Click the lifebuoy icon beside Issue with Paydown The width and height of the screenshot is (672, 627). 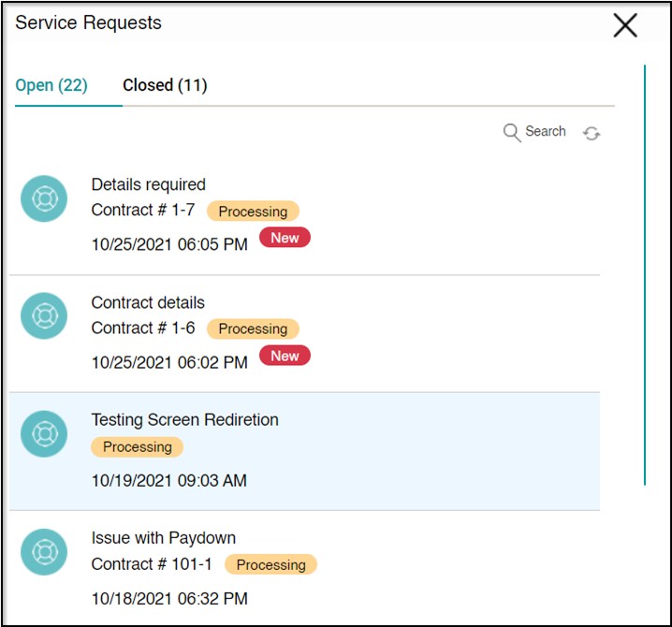tap(44, 552)
